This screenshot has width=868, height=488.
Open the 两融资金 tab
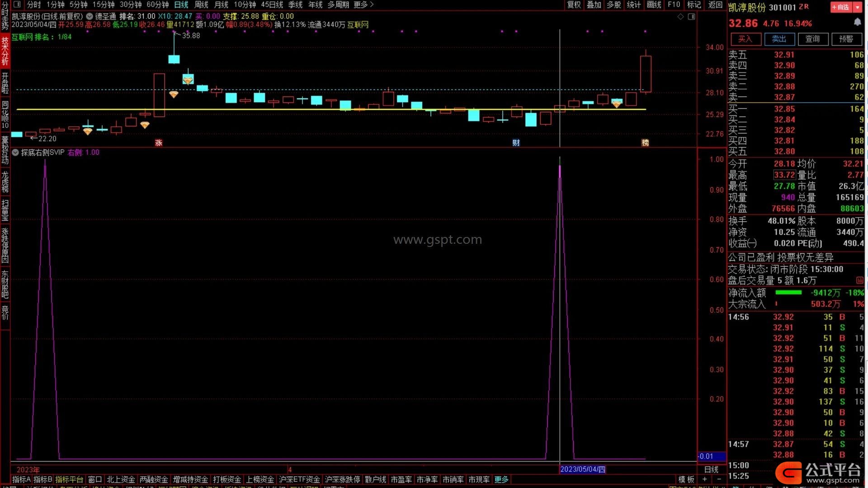(154, 479)
